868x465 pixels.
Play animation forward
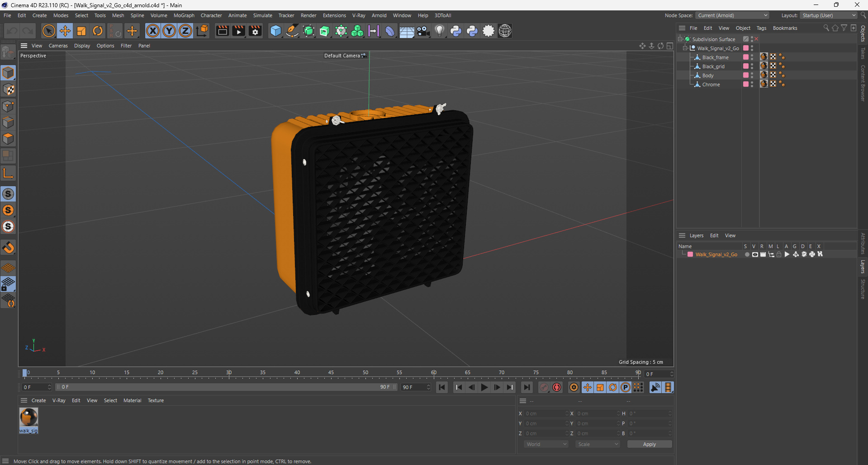[484, 387]
